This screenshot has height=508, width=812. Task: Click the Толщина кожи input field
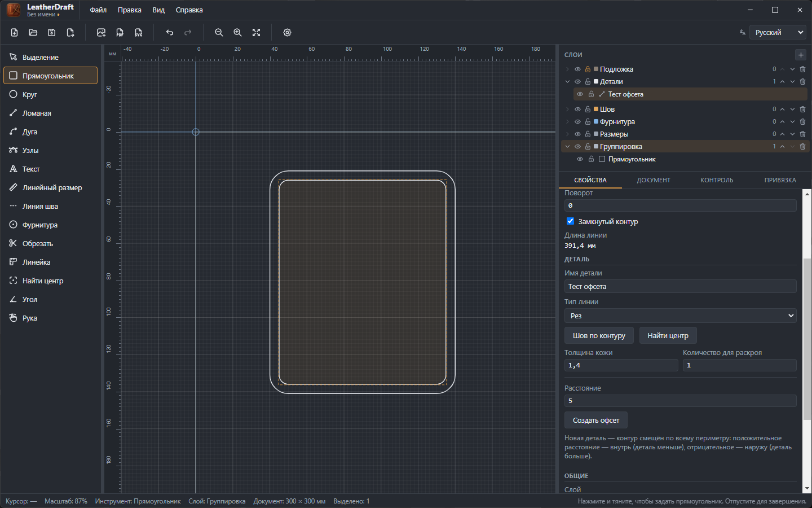tap(621, 365)
